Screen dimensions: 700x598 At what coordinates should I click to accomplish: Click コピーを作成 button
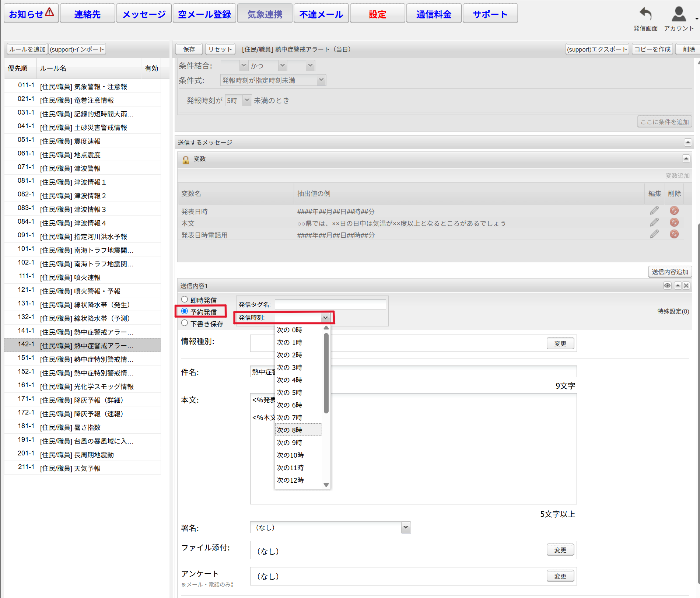pyautogui.click(x=652, y=49)
